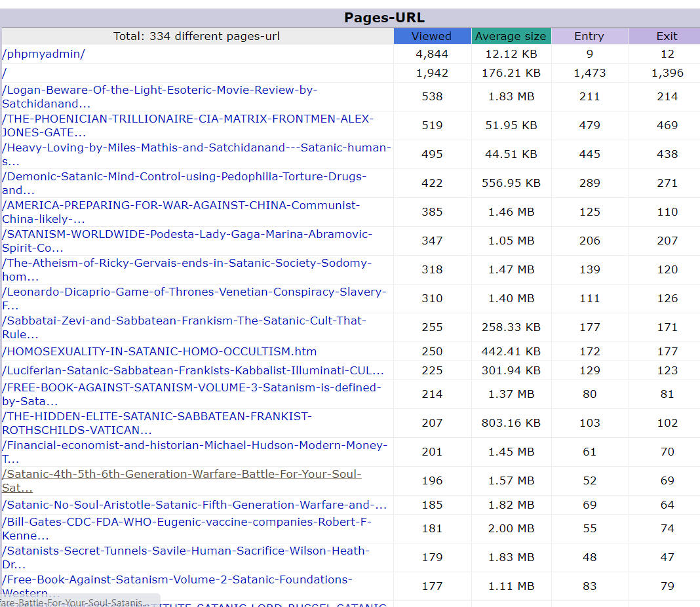The width and height of the screenshot is (700, 607).
Task: Click the exit value "1,396"
Action: coord(667,73)
